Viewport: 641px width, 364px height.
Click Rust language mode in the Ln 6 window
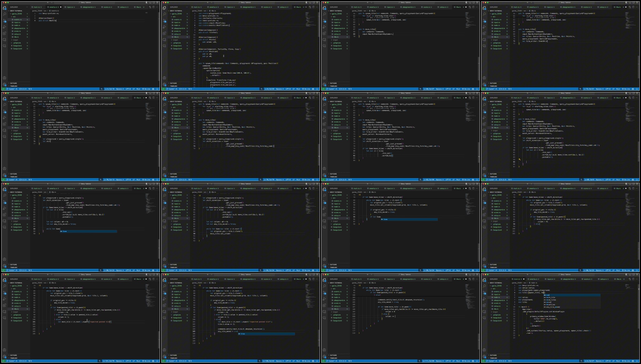(x=298, y=89)
